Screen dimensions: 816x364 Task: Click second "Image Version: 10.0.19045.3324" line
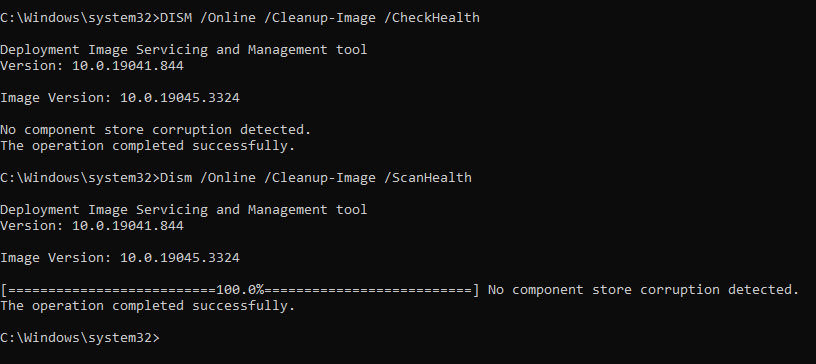coord(120,258)
